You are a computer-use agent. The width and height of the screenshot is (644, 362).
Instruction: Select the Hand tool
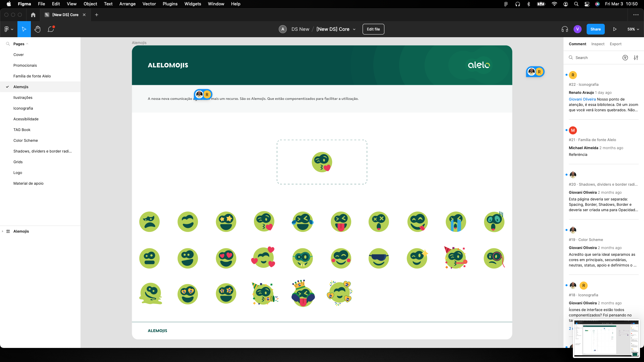tap(37, 29)
